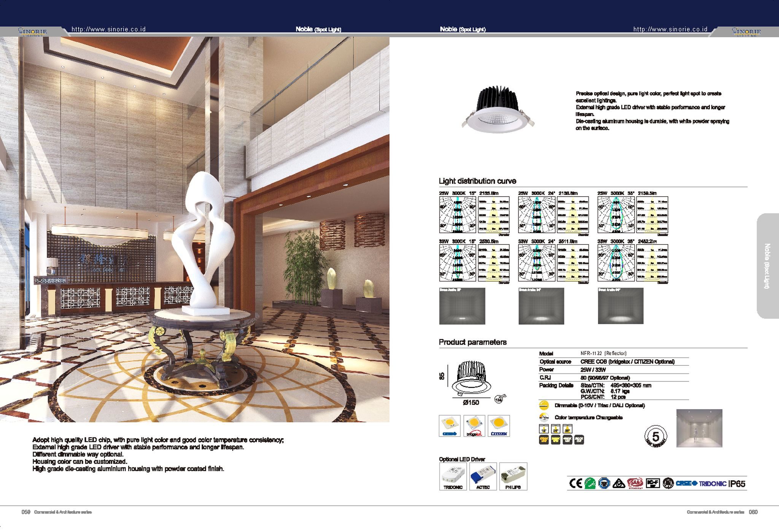Click the Noble downlight product photo

coord(498,110)
